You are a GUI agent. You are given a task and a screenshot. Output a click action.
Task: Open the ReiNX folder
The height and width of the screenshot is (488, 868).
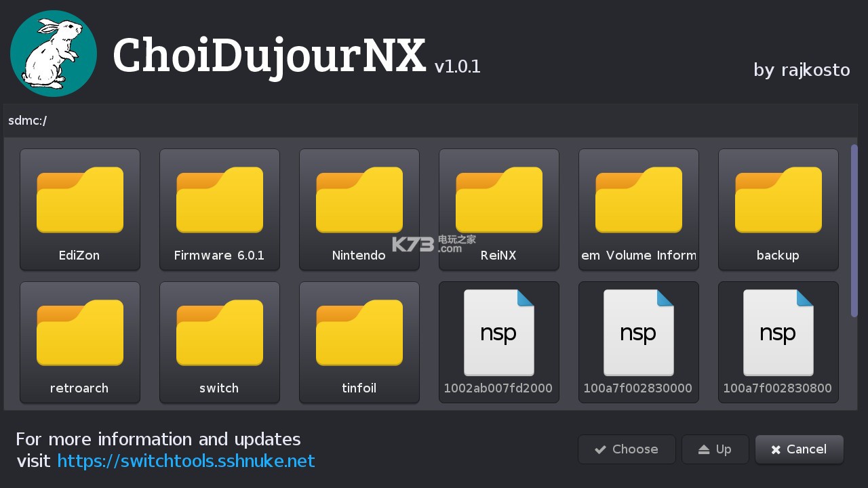(x=499, y=209)
